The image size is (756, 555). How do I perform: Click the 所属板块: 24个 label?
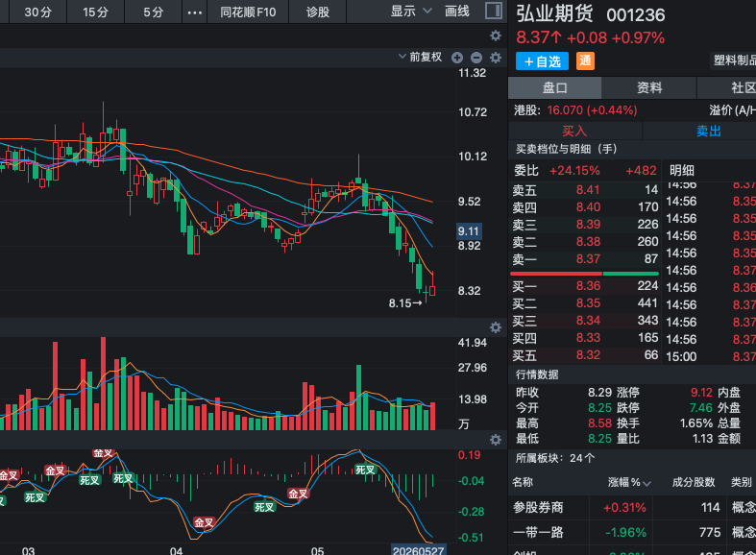click(x=555, y=458)
